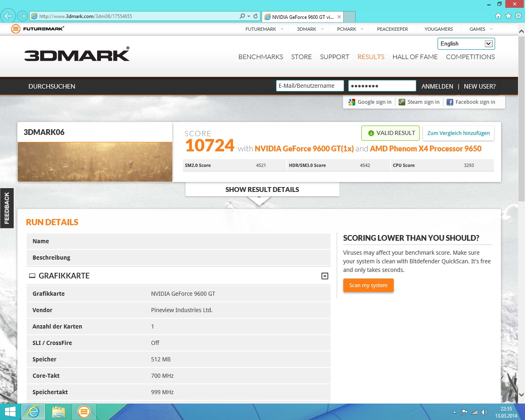Refresh the page with the reload icon

point(256,16)
